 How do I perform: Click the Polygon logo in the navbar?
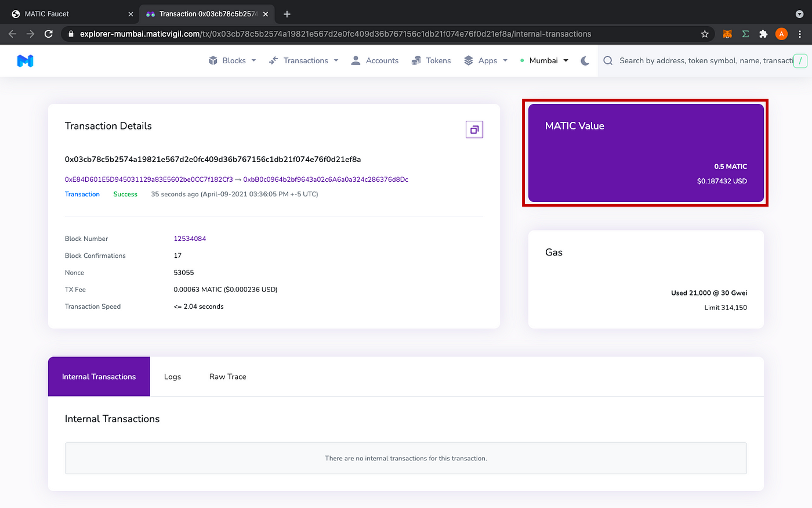(x=25, y=60)
